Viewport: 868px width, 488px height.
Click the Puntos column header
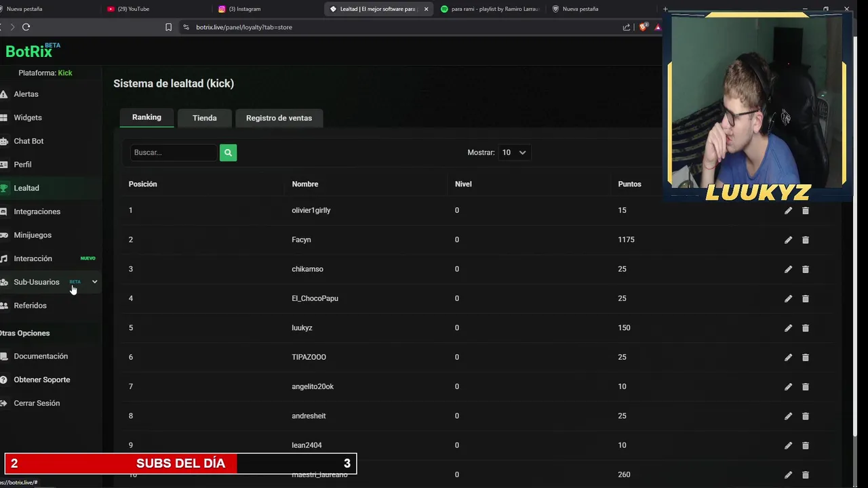(x=629, y=184)
